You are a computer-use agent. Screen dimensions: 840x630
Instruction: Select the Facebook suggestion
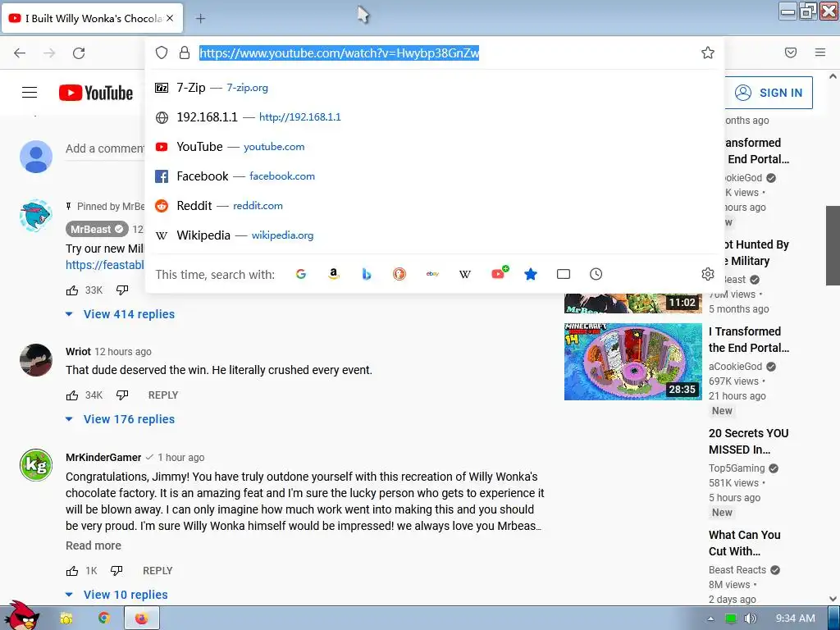pos(435,176)
